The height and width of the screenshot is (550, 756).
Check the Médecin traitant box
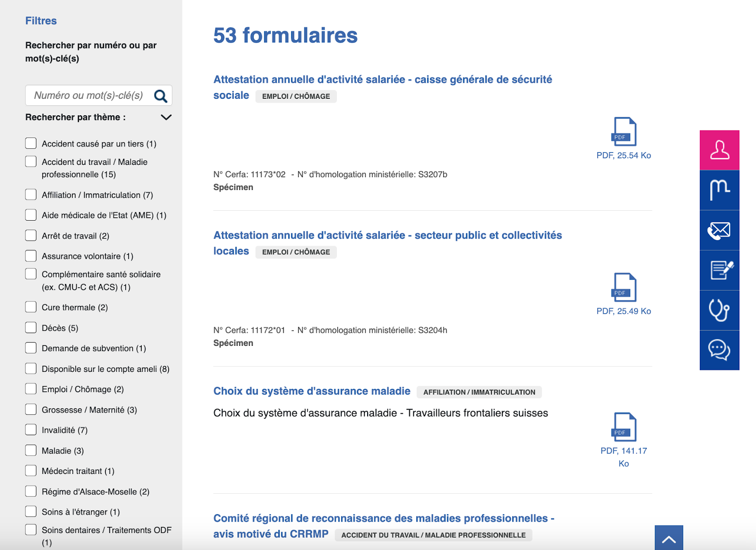point(31,471)
